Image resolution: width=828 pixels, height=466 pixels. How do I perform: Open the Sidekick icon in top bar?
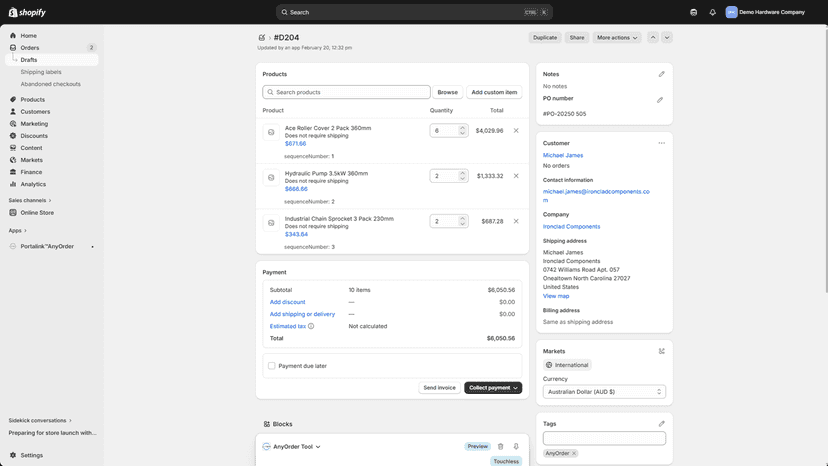pyautogui.click(x=693, y=12)
